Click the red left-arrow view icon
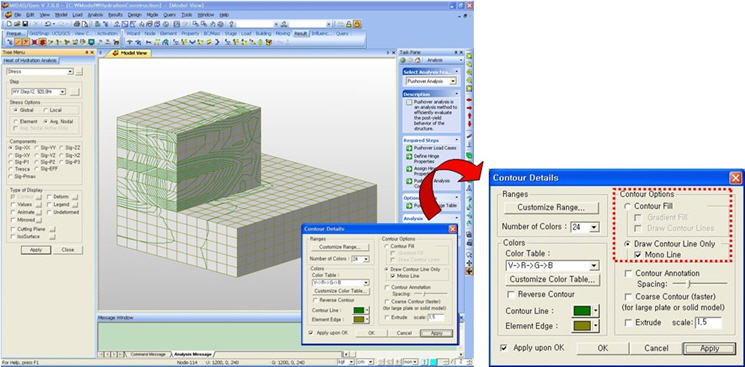The width and height of the screenshot is (745, 367). coord(469,100)
